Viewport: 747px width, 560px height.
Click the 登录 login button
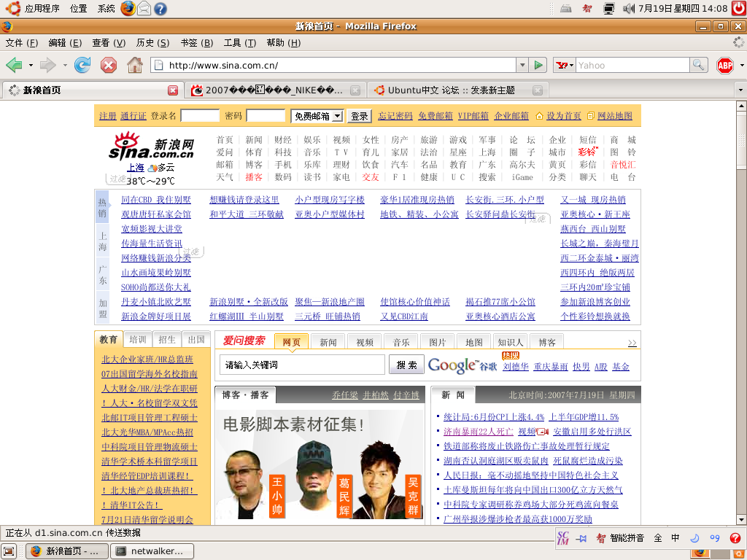(359, 116)
